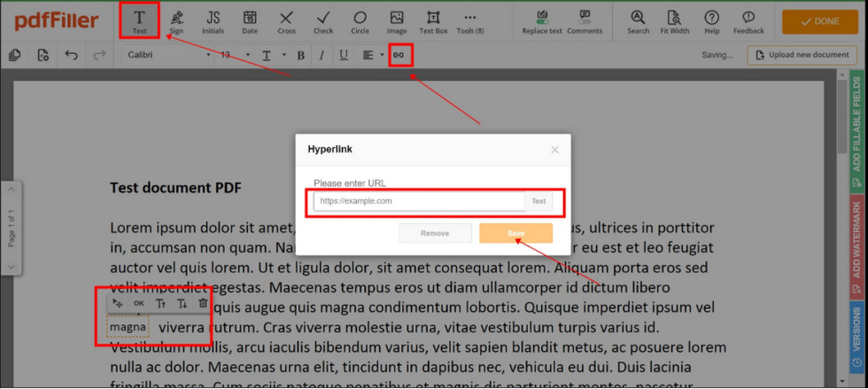Go to next page with down chevron
Screen dimensions: 868x389
[x=12, y=267]
